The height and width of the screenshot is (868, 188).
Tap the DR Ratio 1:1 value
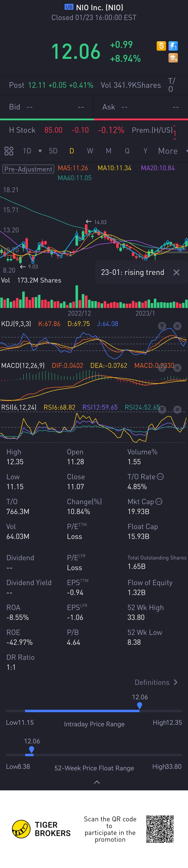tap(11, 667)
